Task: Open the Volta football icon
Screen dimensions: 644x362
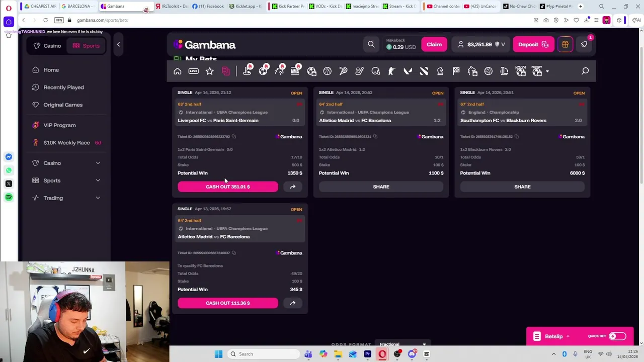Action: point(521,71)
